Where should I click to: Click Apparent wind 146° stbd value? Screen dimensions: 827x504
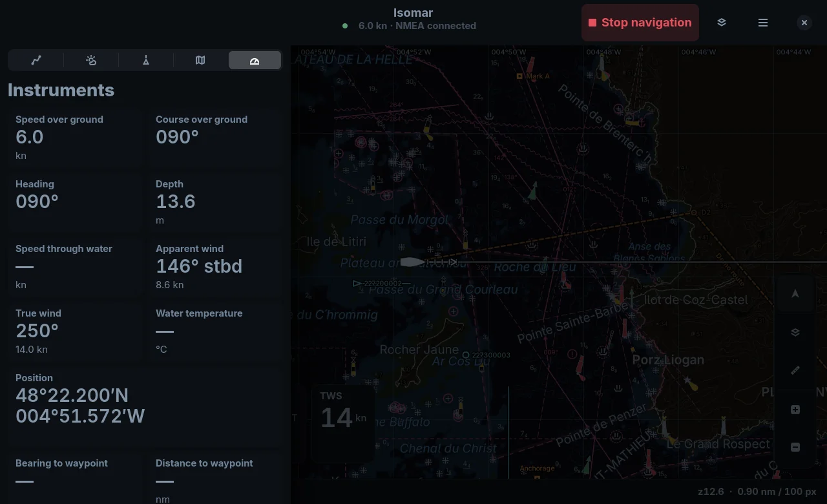pyautogui.click(x=199, y=266)
